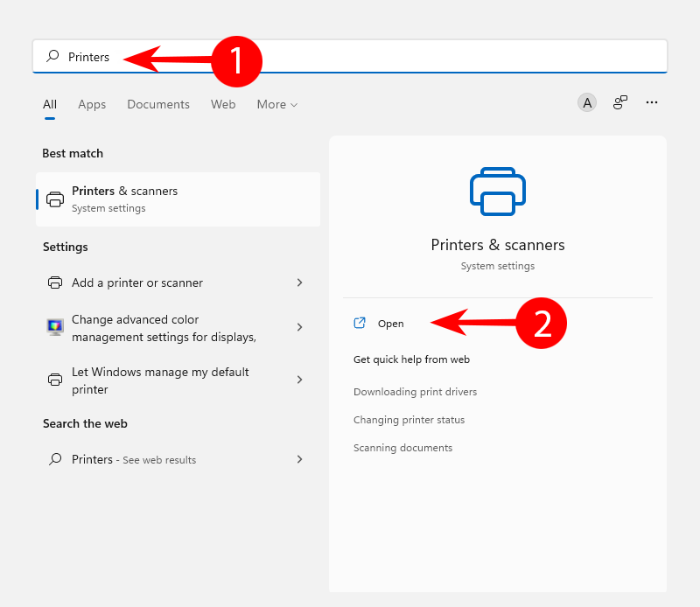
Task: Click the Printers & scanners title in preview
Action: click(x=498, y=245)
